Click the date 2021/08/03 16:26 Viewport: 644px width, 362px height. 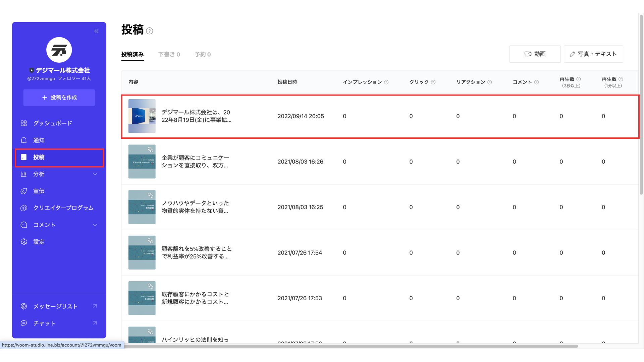[301, 162]
